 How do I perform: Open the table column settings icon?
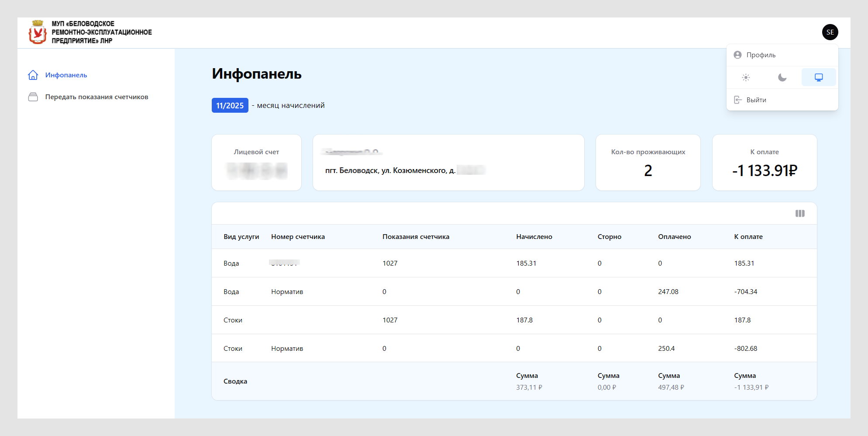point(800,214)
